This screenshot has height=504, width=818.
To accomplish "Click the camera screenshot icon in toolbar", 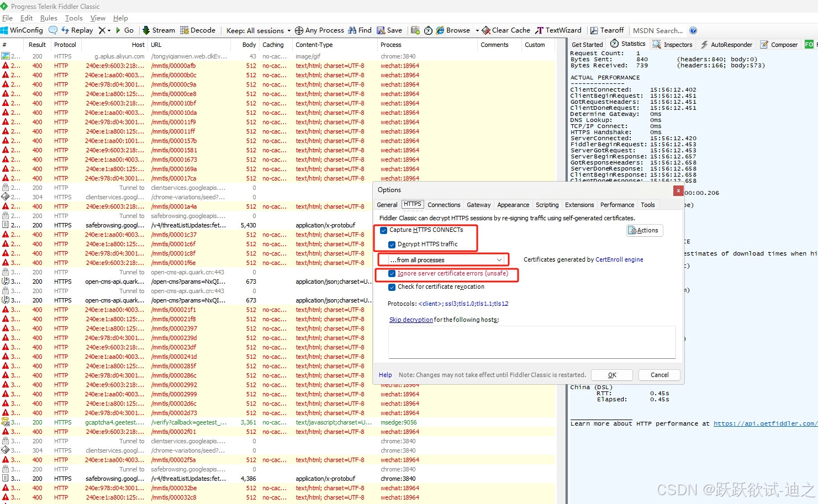I will (415, 30).
